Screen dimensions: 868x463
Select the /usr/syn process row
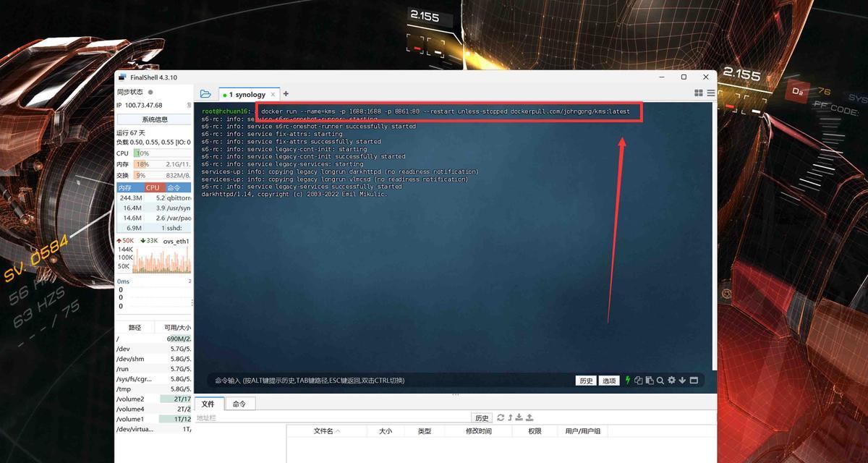click(154, 208)
